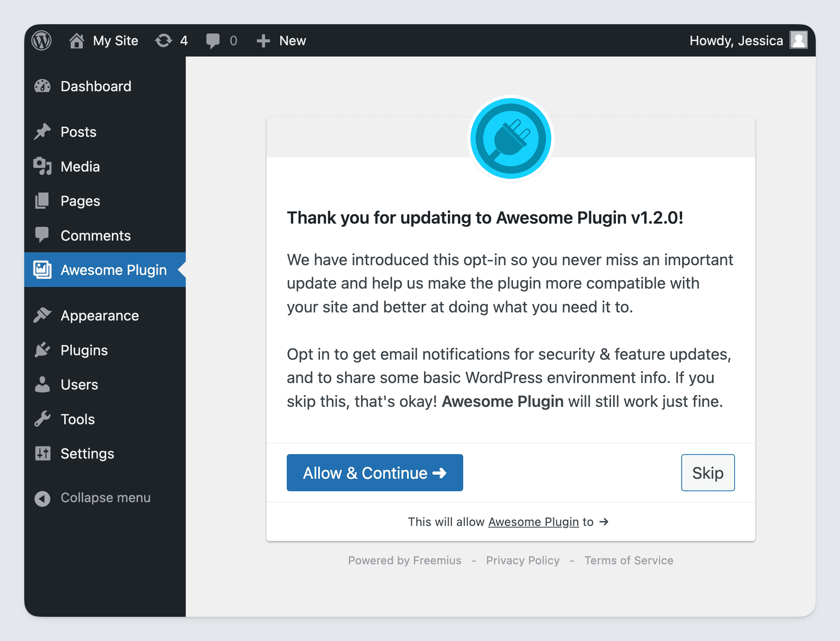Expand permissions arrow after 'Awesome Plugin to'
The width and height of the screenshot is (840, 641).
tap(604, 522)
